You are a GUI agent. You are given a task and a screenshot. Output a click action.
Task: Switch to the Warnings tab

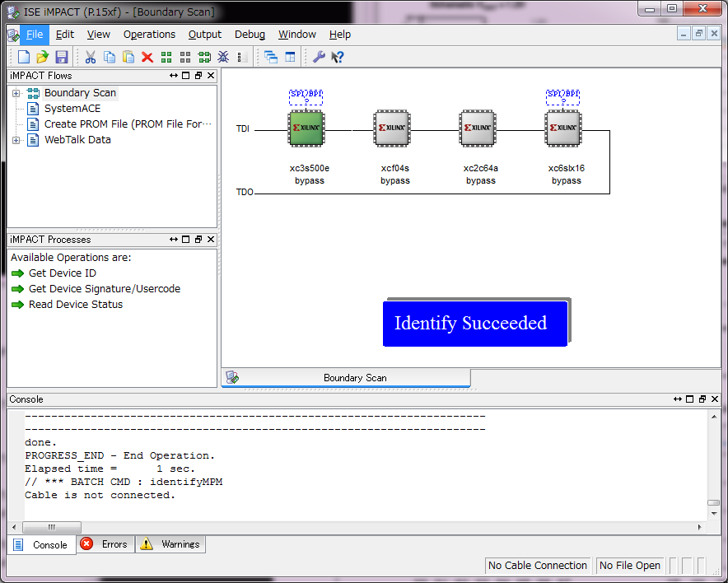(x=170, y=544)
